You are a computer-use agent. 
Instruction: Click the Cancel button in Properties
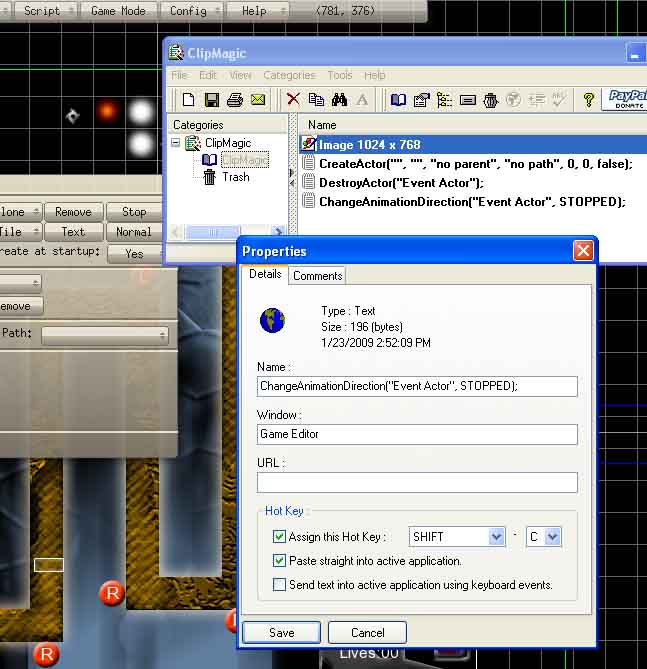367,632
